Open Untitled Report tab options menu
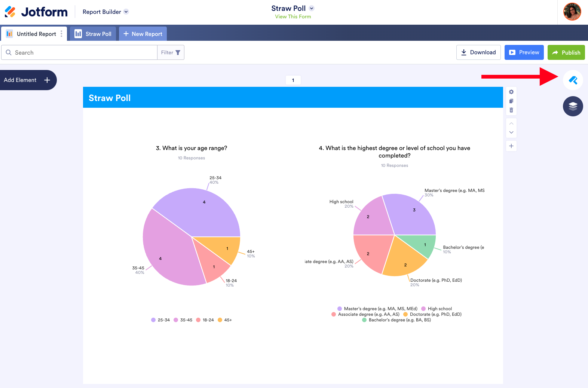 click(x=61, y=34)
